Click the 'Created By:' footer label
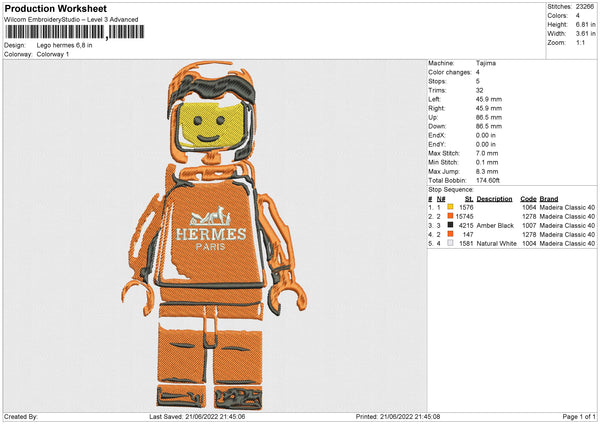This screenshot has height=424, width=600. (21, 416)
